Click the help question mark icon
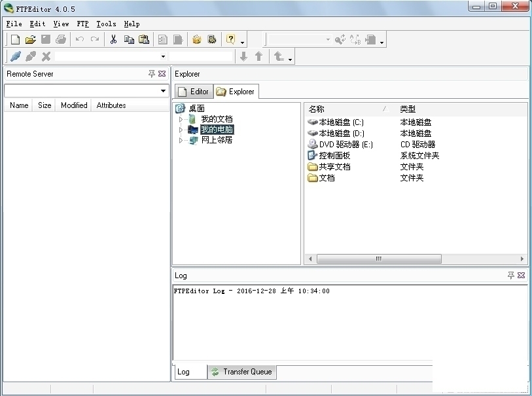Screen dimensions: 532x396 point(231,39)
